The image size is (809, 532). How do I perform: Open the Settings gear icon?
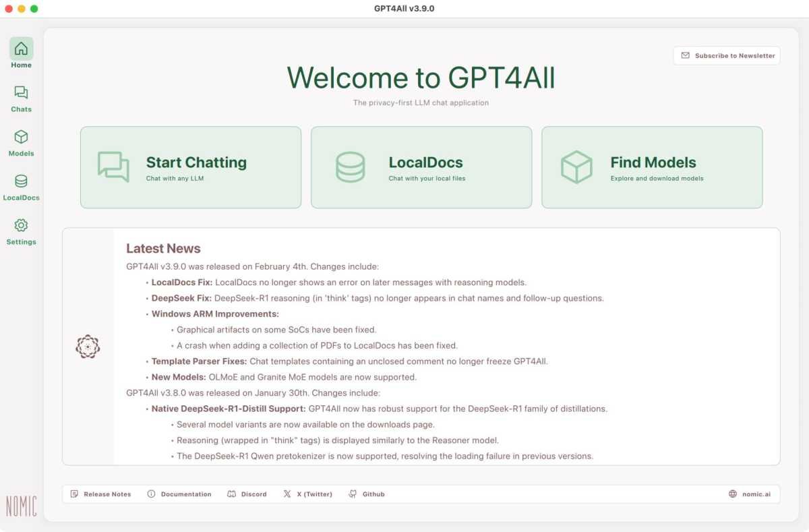click(x=21, y=225)
